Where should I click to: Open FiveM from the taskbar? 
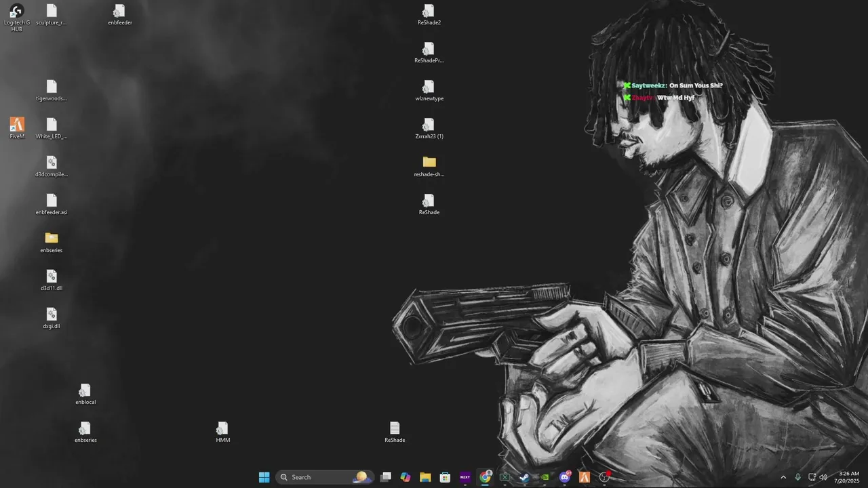584,477
